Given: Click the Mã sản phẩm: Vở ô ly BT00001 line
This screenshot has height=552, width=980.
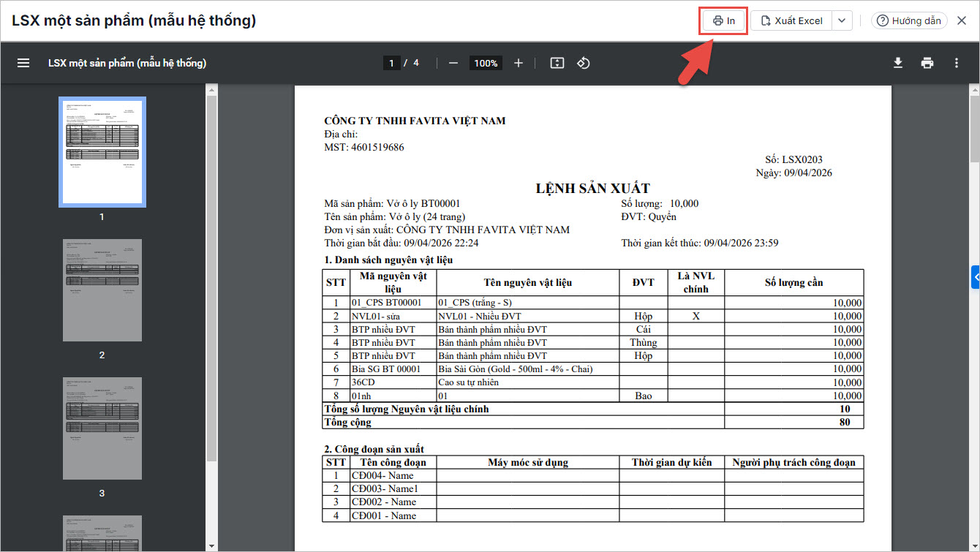Looking at the screenshot, I should pyautogui.click(x=393, y=203).
